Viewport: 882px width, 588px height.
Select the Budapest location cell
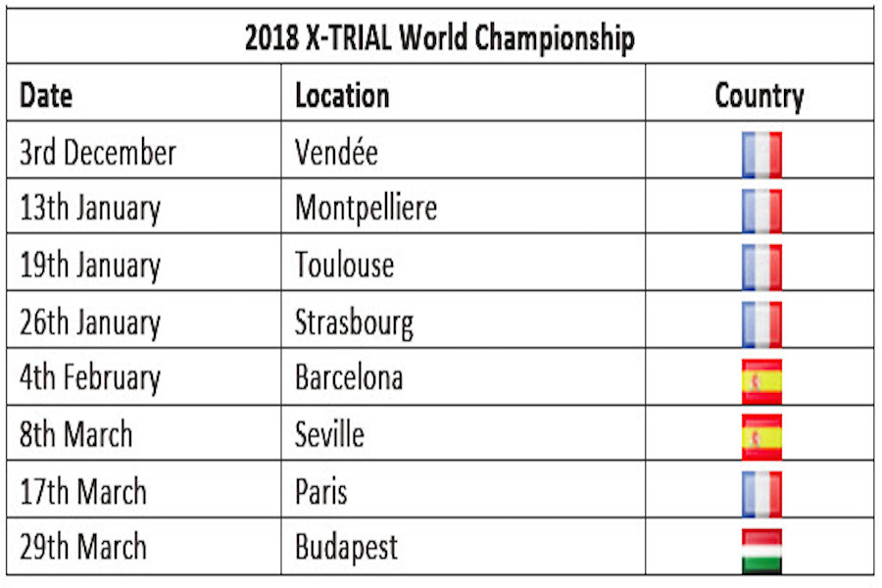(463, 547)
